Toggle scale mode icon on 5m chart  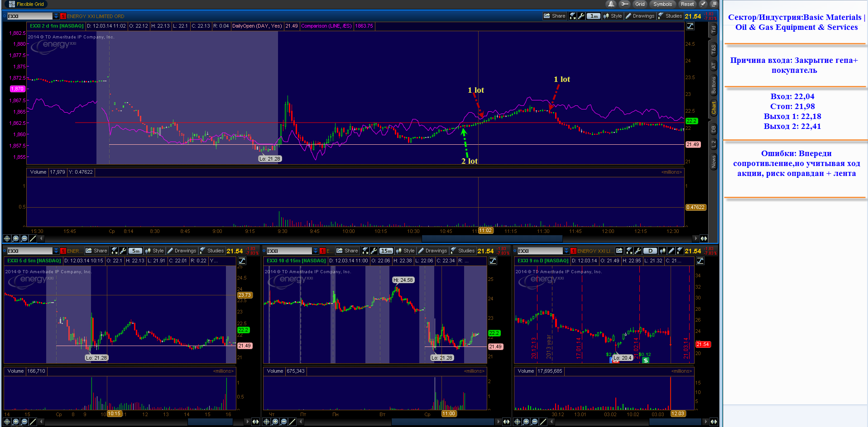pyautogui.click(x=242, y=261)
